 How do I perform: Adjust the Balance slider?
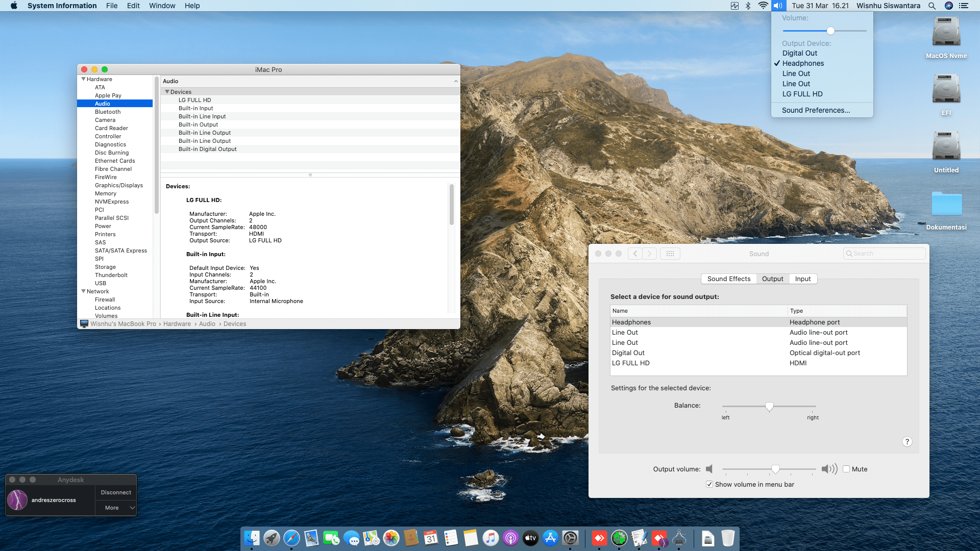coord(769,406)
